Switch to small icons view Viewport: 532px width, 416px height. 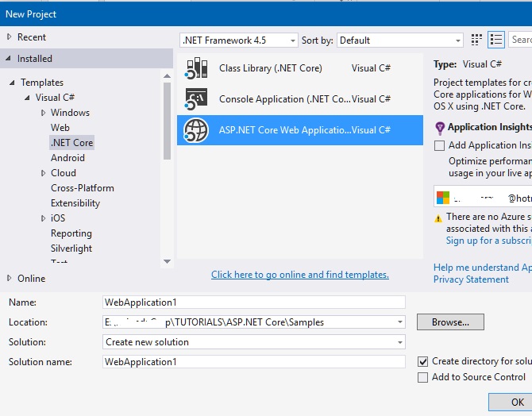(x=476, y=40)
